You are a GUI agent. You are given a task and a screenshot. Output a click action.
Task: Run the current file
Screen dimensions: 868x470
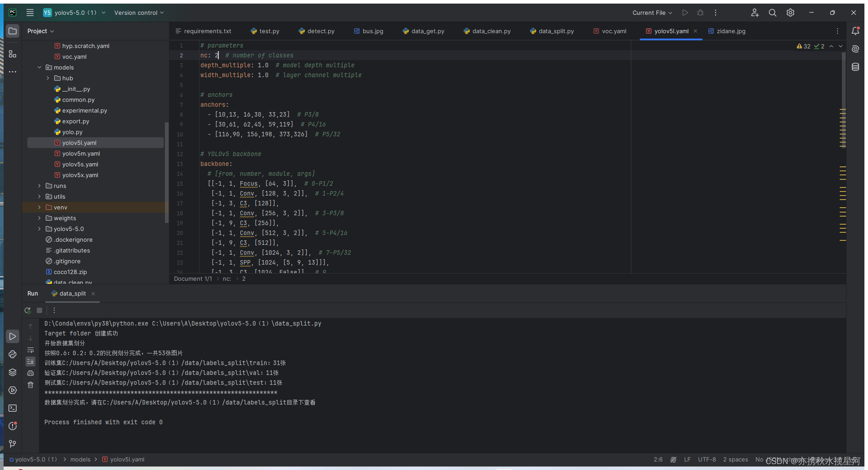coord(685,13)
